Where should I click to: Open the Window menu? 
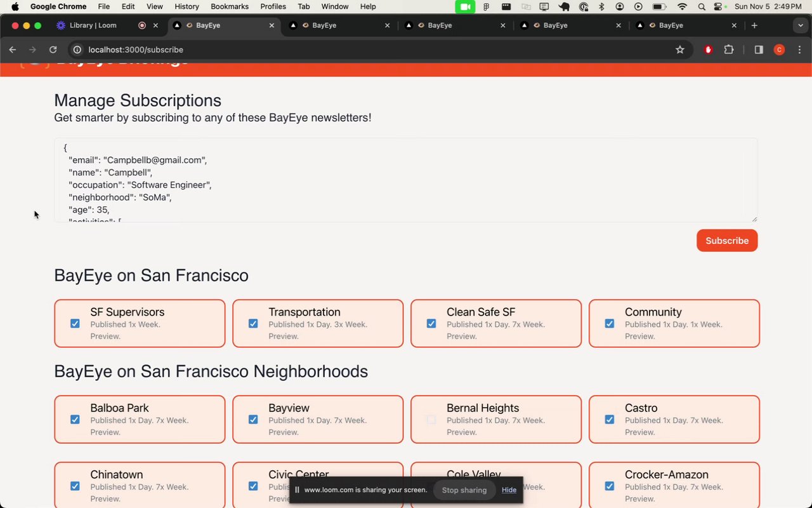(x=335, y=6)
